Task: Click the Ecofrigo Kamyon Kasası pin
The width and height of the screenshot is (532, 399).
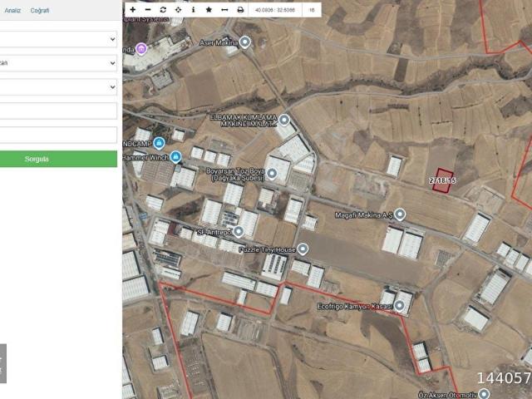Action: pyautogui.click(x=399, y=306)
